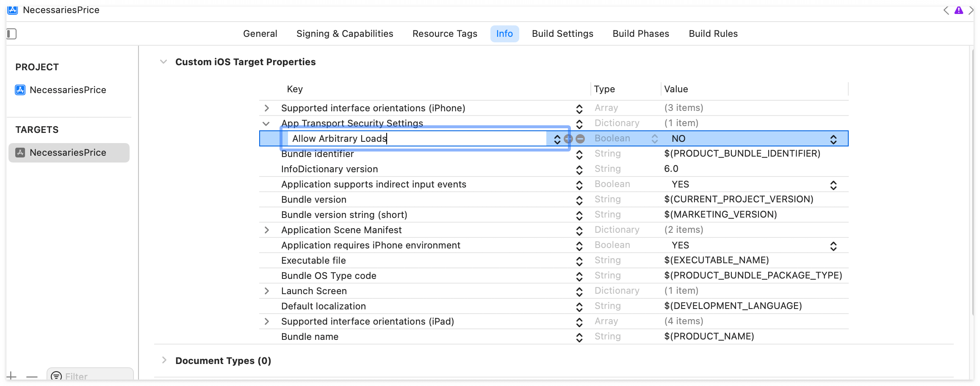This screenshot has height=386, width=980.
Task: Add a new row with plus icon
Action: 568,138
